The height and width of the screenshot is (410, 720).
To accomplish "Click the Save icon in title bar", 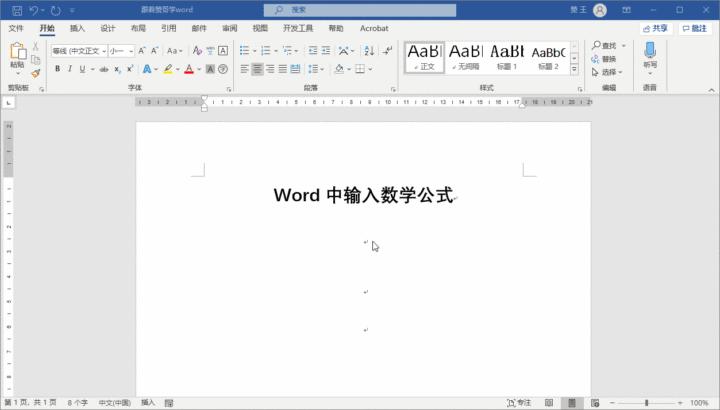I will pos(17,10).
